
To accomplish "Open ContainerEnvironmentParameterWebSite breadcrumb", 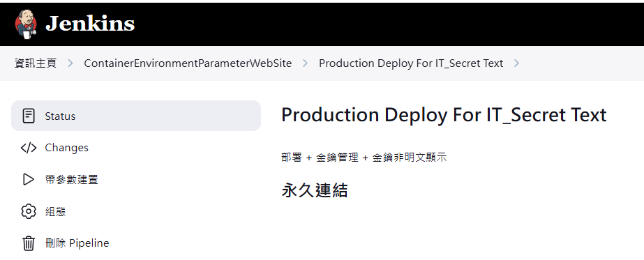I will coord(188,63).
